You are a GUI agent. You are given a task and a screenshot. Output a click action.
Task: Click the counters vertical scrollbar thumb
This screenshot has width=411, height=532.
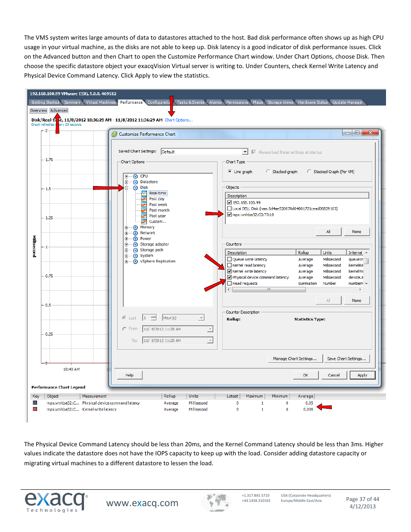pyautogui.click(x=366, y=261)
